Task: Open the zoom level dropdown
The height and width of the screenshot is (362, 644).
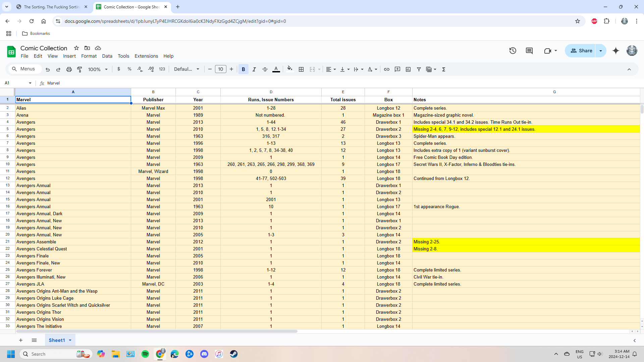Action: (98, 69)
